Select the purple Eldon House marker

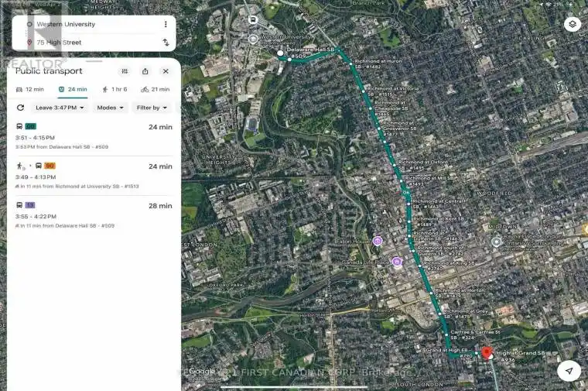378,241
